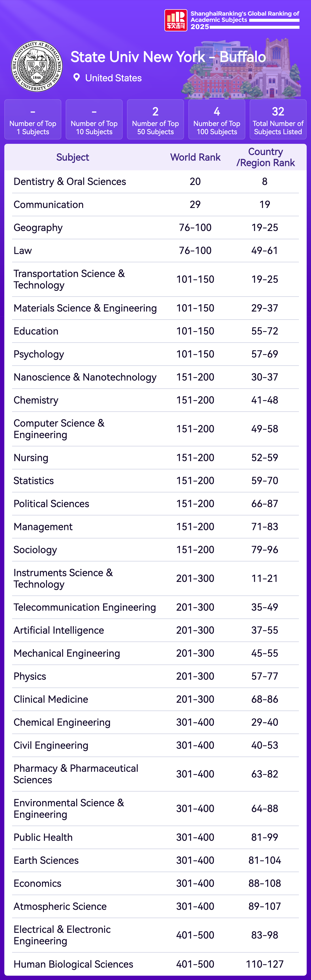Click the Number of Top 1 Subjects card
311x980 pixels.
33,120
